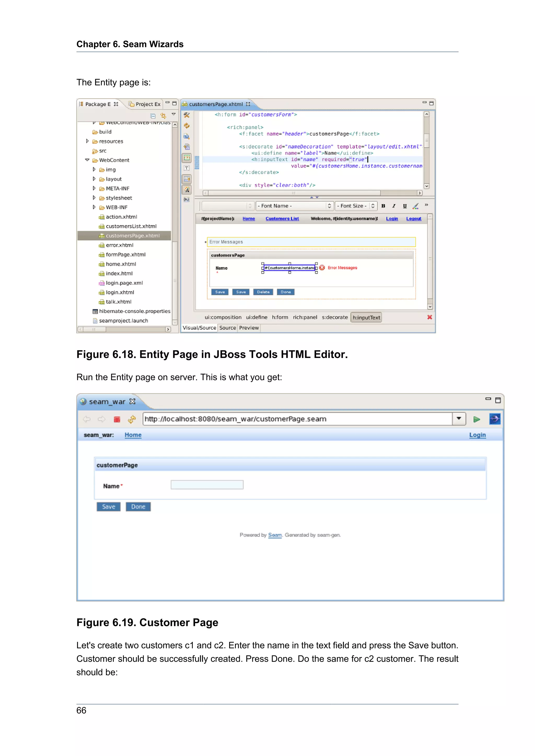Screen dimensions: 535x756
Task: Click the Done button in customerPage
Action: [138, 507]
